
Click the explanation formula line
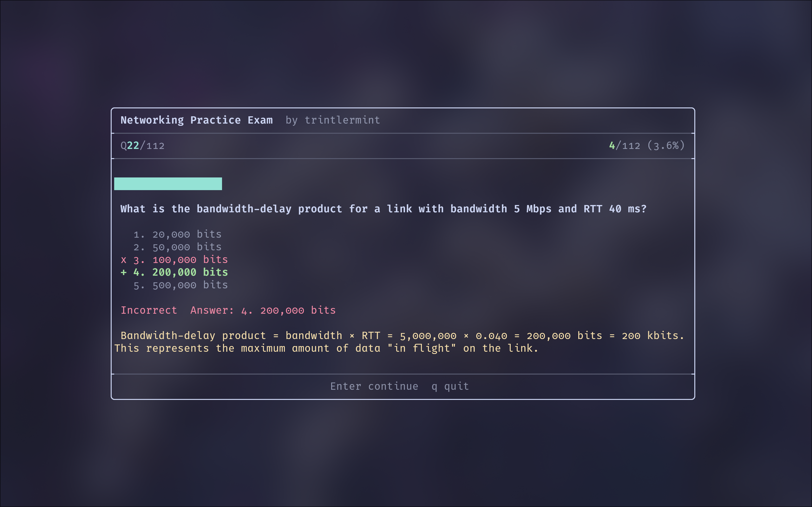402,336
